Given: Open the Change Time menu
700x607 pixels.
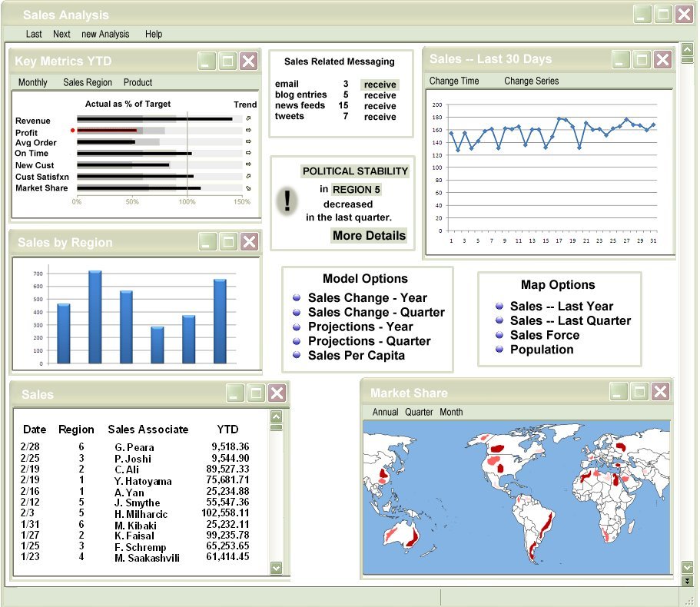Looking at the screenshot, I should (453, 81).
